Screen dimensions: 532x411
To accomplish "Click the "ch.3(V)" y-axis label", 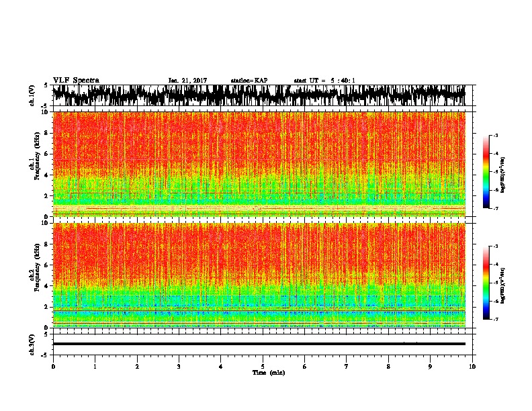I will tap(32, 345).
